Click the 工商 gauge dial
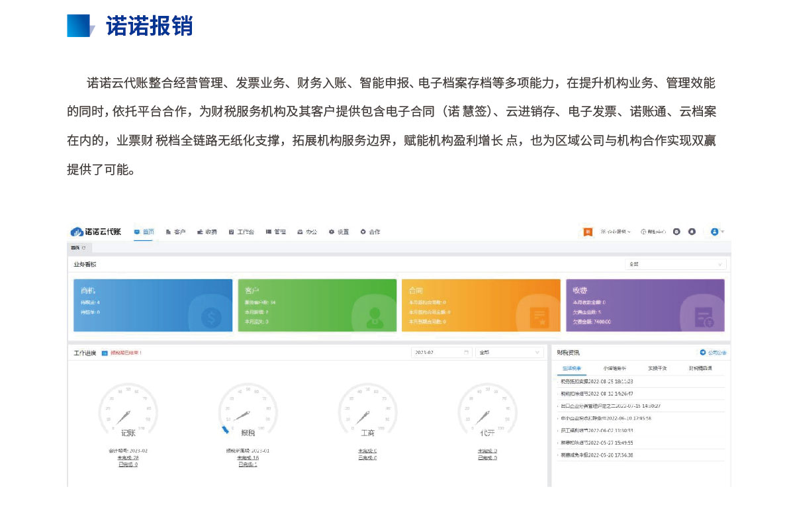This screenshot has width=787, height=532. [367, 410]
